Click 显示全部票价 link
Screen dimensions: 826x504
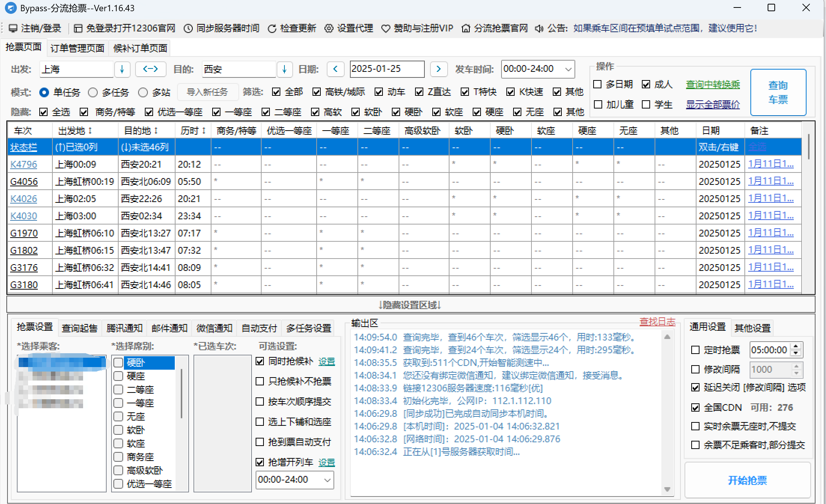713,104
